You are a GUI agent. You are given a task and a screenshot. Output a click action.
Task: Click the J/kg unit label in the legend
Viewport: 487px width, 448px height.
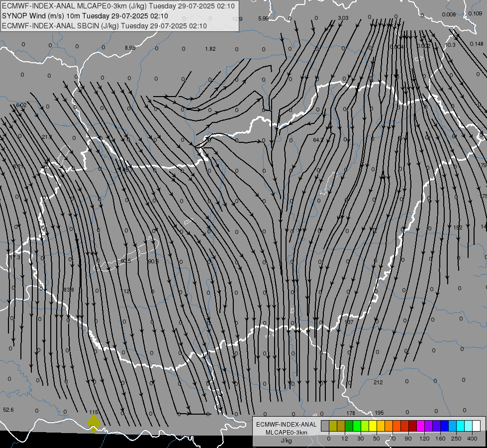tap(286, 441)
